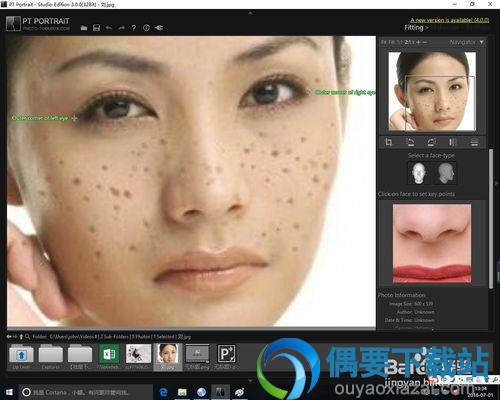Click the right panel vertical scrollbar
Image resolution: width=500 pixels, height=400 pixels.
491,218
